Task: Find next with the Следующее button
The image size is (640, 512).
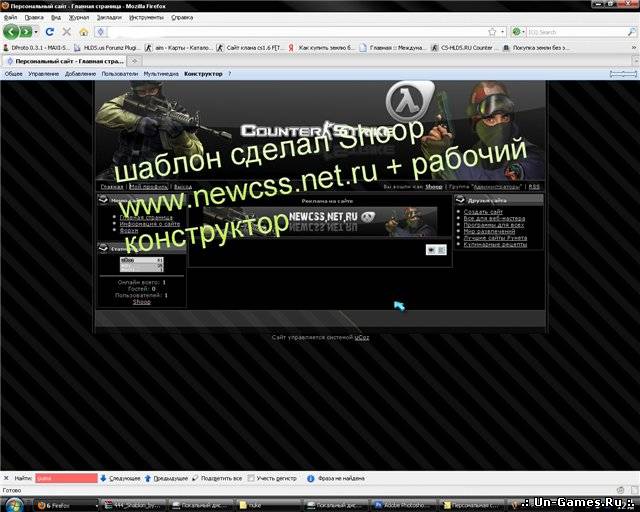Action: click(120, 478)
